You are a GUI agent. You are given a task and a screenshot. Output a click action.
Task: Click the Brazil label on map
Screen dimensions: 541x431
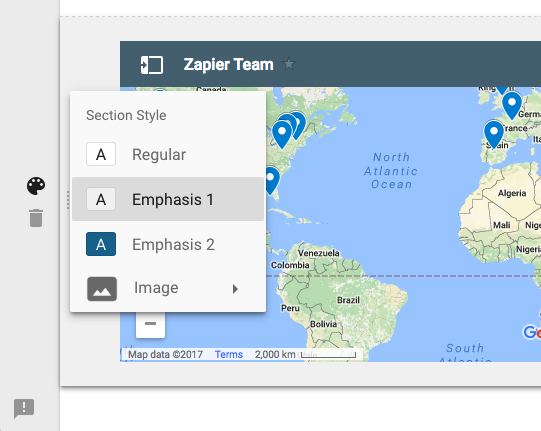click(x=348, y=300)
